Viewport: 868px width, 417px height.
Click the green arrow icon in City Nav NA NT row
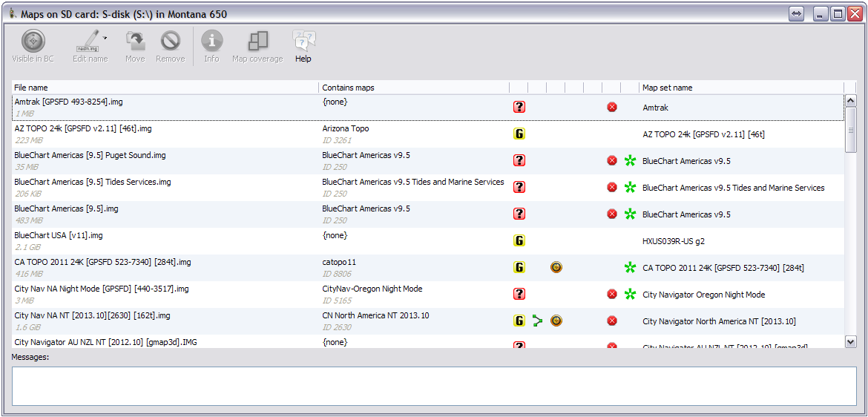tap(537, 321)
